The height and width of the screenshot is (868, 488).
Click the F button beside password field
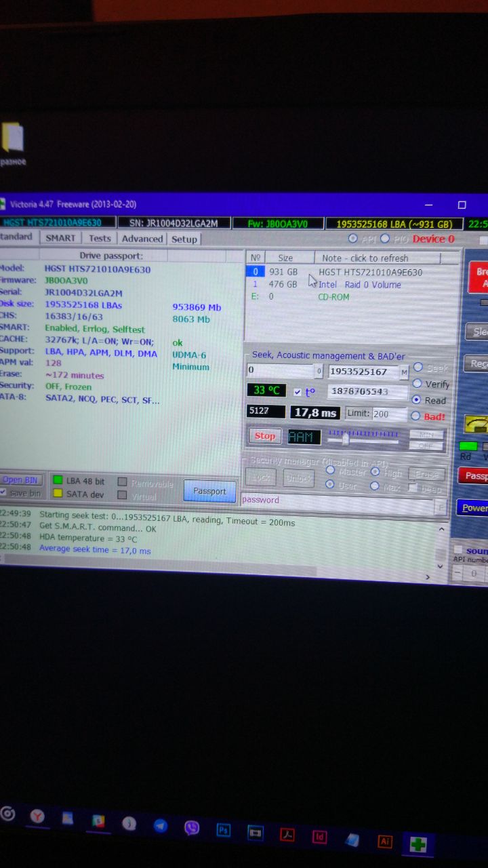pyautogui.click(x=441, y=507)
